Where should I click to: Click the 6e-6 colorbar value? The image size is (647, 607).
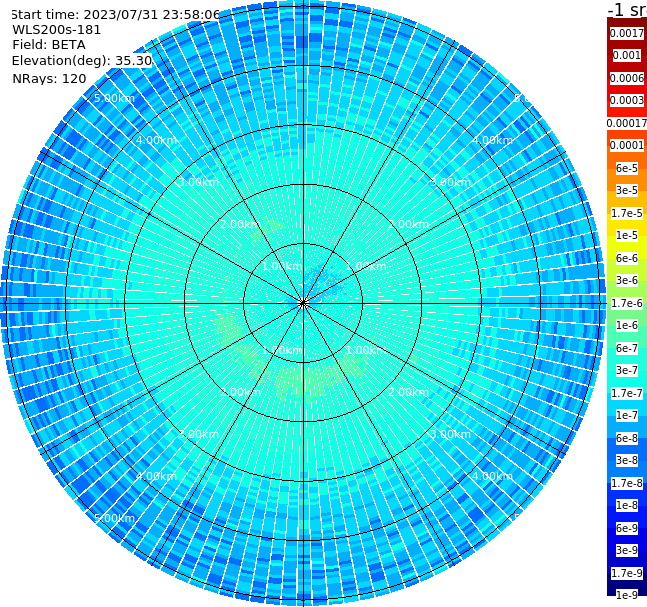click(627, 258)
